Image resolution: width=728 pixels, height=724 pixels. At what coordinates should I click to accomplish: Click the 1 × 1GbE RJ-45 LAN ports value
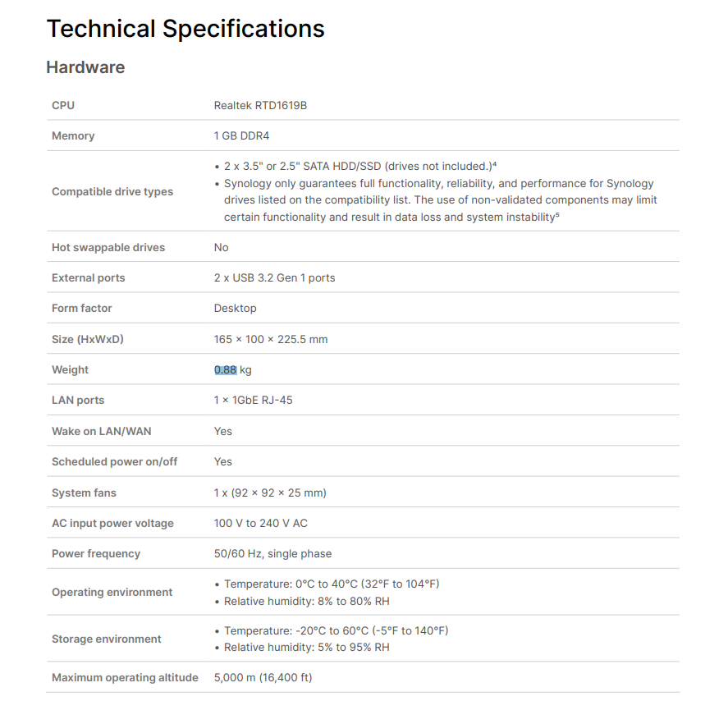click(x=253, y=401)
